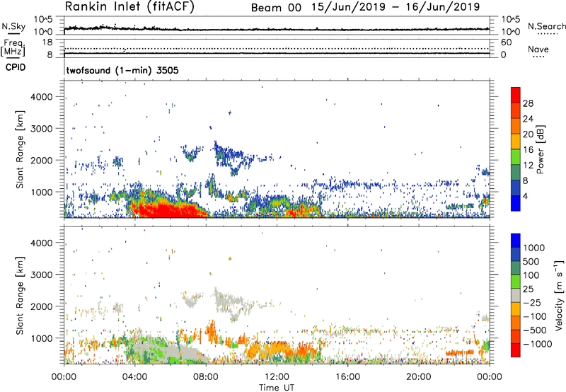Click the 'CPID' label

tap(16, 67)
